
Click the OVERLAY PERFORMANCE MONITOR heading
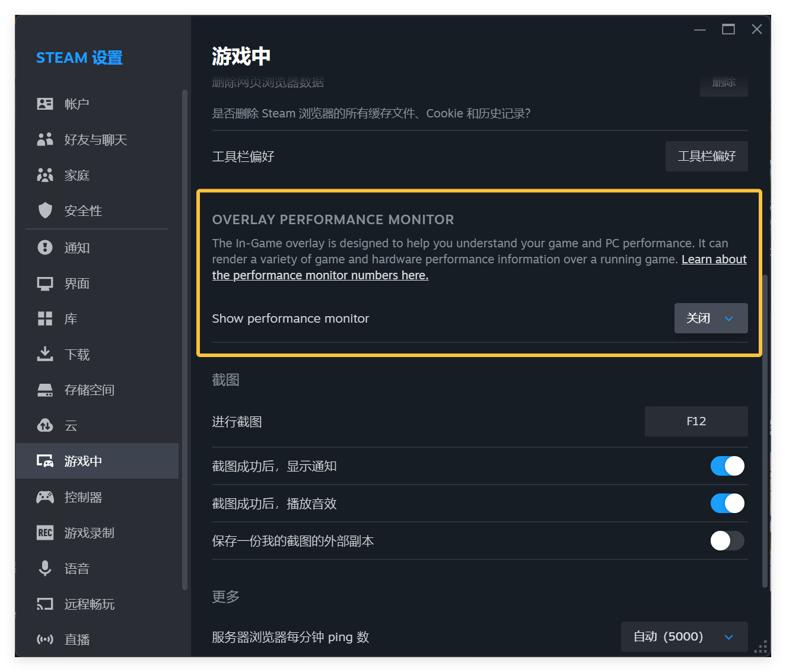[333, 219]
